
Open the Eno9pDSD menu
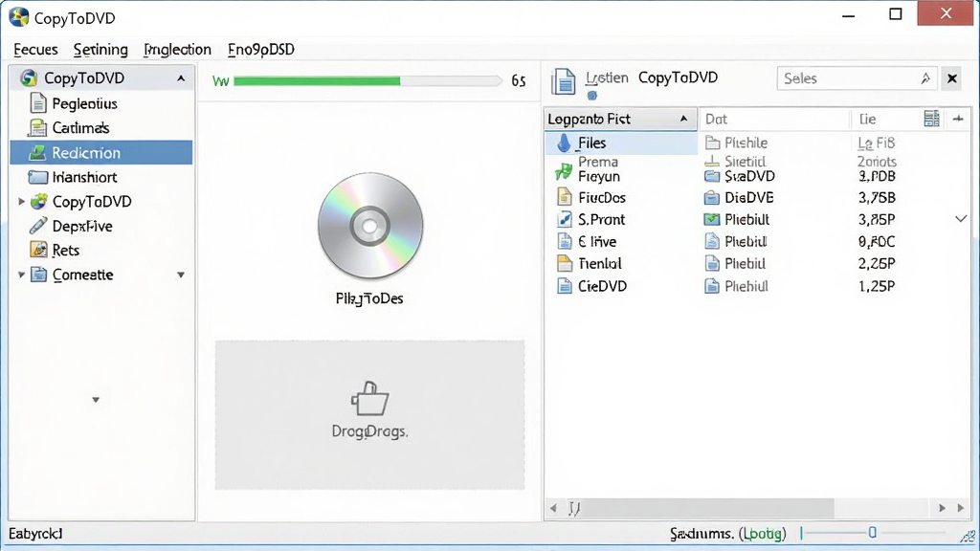pyautogui.click(x=261, y=50)
